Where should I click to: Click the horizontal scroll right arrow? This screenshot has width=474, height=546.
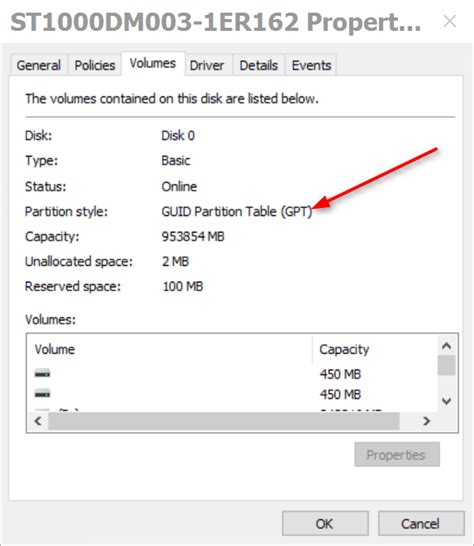tap(427, 421)
